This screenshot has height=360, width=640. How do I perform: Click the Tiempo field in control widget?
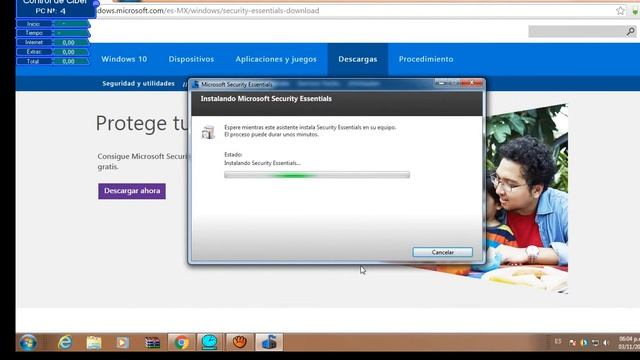click(x=71, y=33)
